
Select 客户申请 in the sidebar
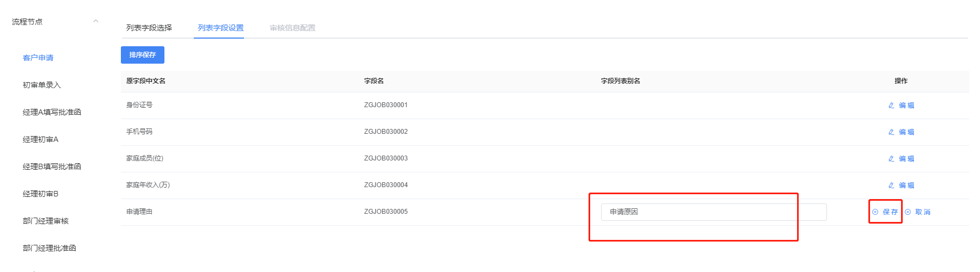[38, 58]
